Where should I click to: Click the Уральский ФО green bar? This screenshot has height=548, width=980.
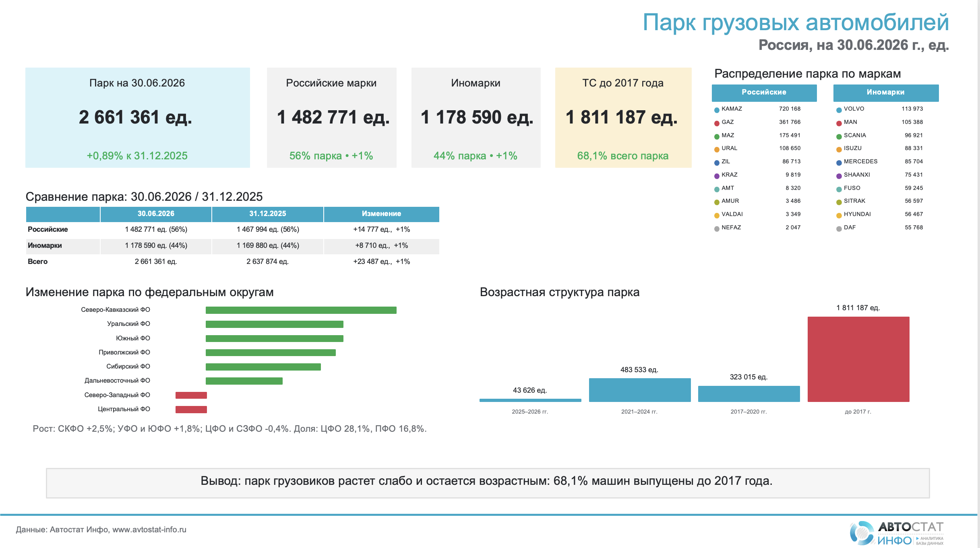[x=275, y=324]
